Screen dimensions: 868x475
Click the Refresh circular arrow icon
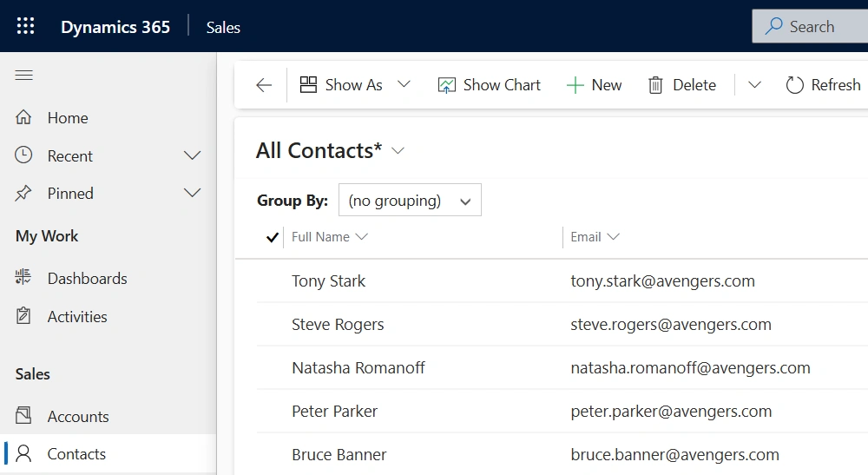click(794, 85)
